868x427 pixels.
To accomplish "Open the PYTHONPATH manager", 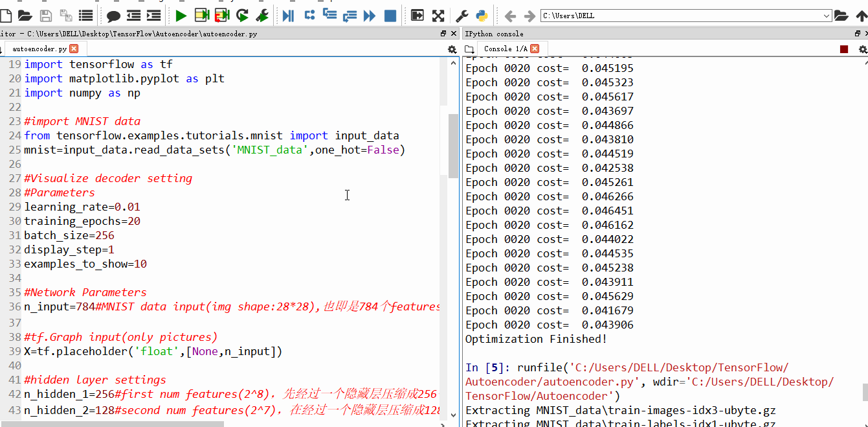I will click(482, 16).
